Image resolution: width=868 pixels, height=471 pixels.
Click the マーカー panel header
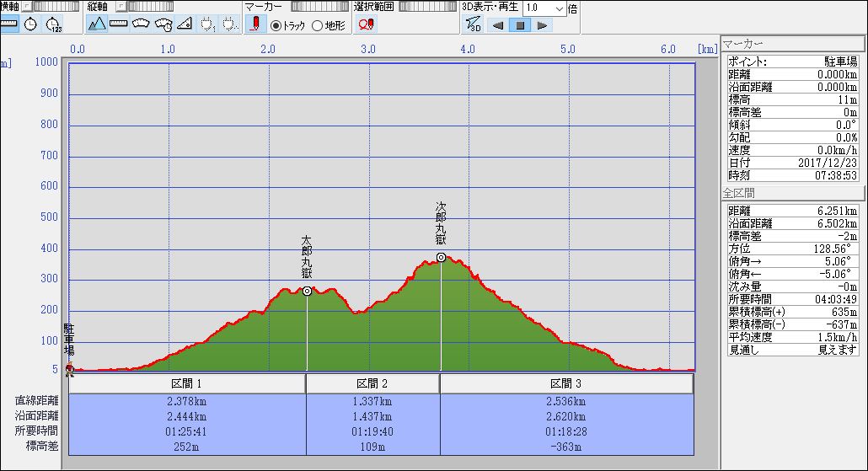(x=791, y=45)
